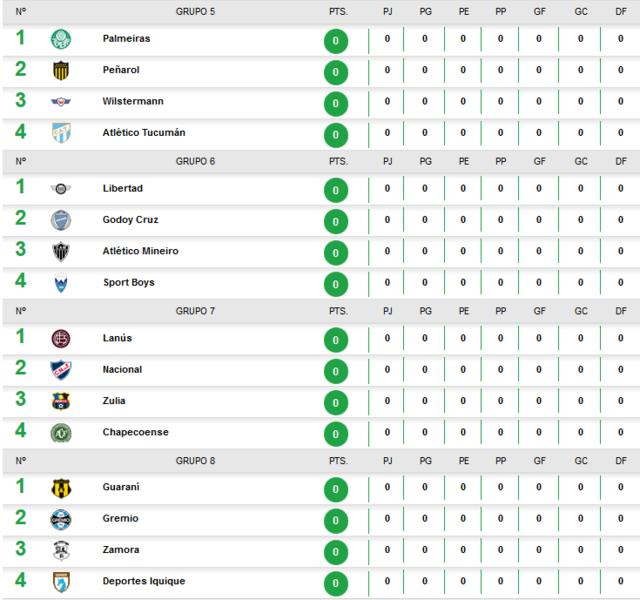
Task: Click the Chapecoense green crest
Action: (x=61, y=433)
